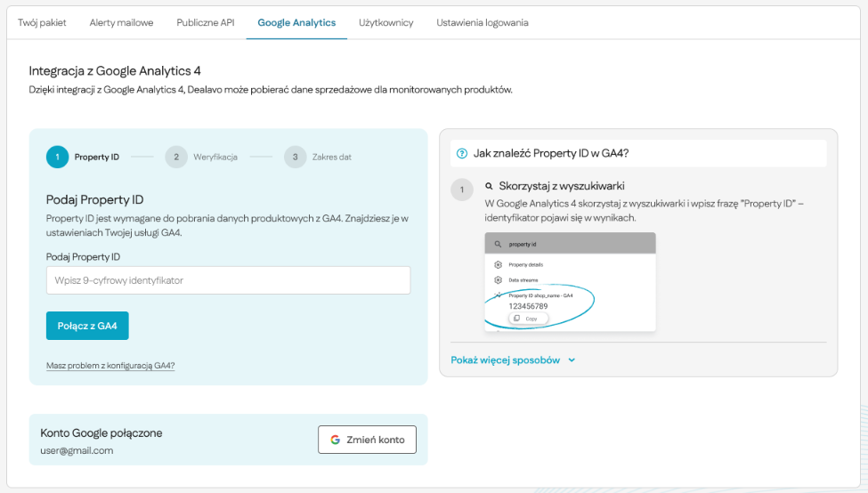
Task: Click the Połącz z GA4 button
Action: pyautogui.click(x=87, y=326)
